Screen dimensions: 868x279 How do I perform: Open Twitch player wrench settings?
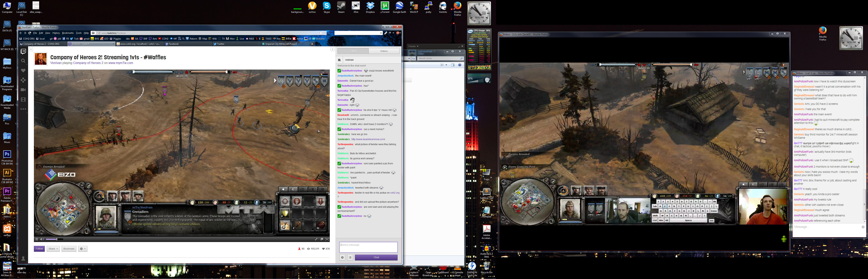[x=316, y=239]
